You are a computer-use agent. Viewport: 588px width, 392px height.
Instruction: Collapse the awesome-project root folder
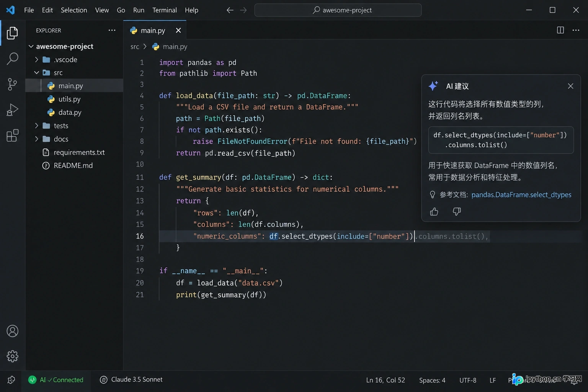click(31, 46)
